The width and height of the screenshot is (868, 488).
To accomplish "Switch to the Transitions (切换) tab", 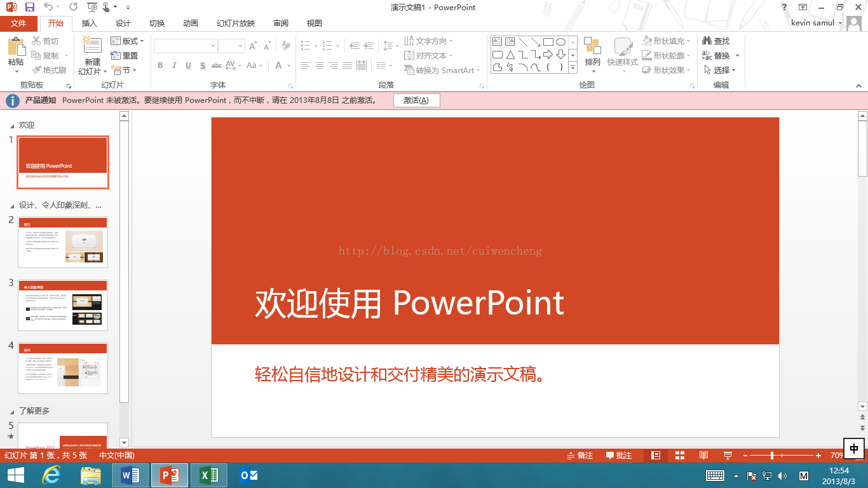I will point(157,24).
